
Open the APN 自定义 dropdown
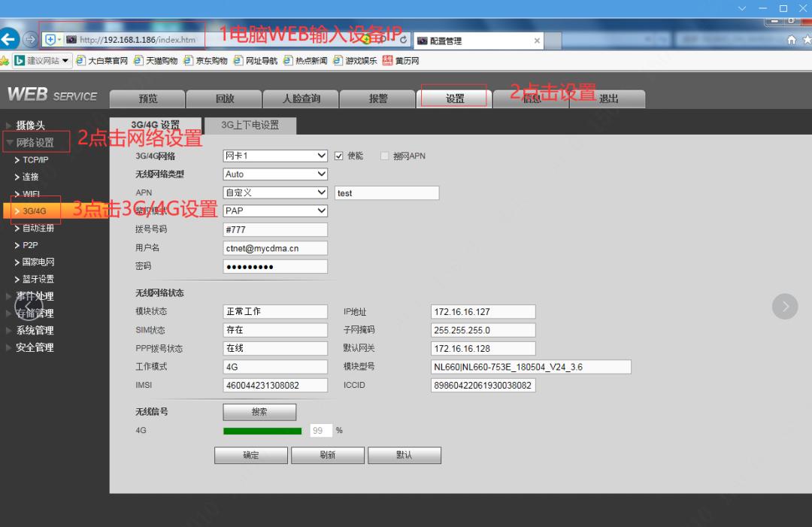[x=275, y=192]
